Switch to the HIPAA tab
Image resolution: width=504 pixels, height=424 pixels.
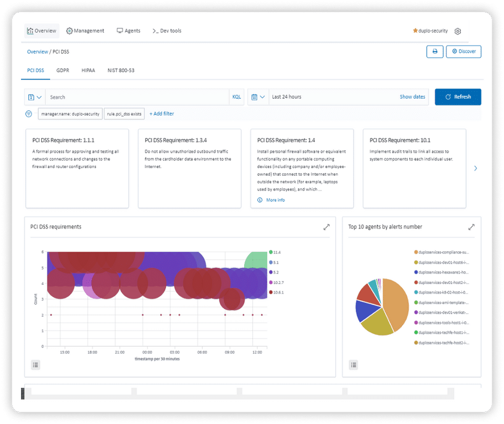[88, 70]
